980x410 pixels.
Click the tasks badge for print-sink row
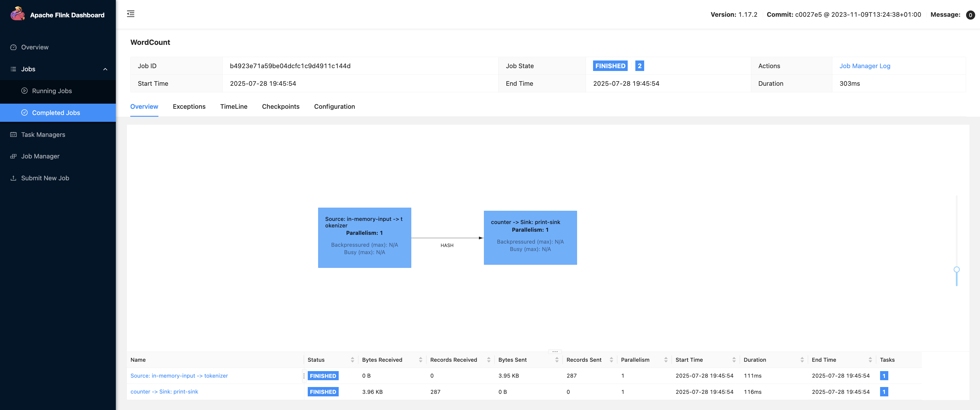(x=884, y=392)
